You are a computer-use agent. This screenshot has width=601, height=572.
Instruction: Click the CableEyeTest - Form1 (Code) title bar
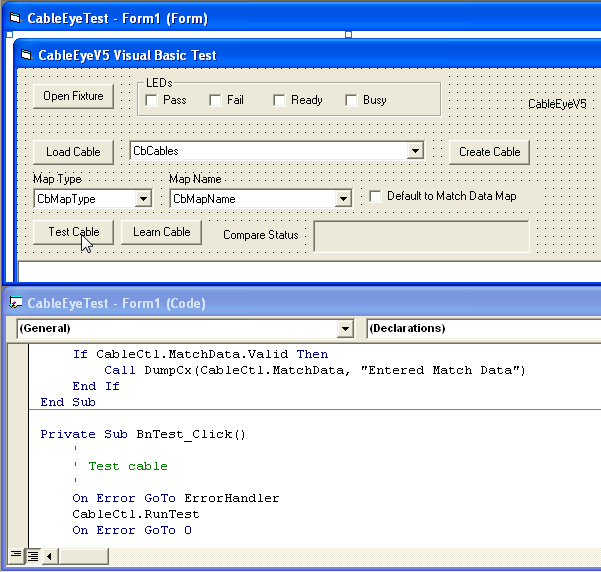tap(302, 303)
